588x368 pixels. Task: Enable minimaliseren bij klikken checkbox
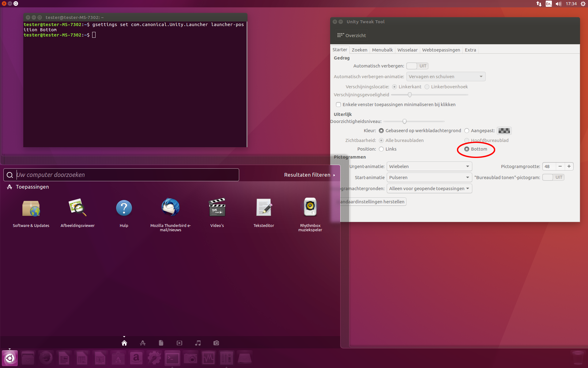click(338, 105)
